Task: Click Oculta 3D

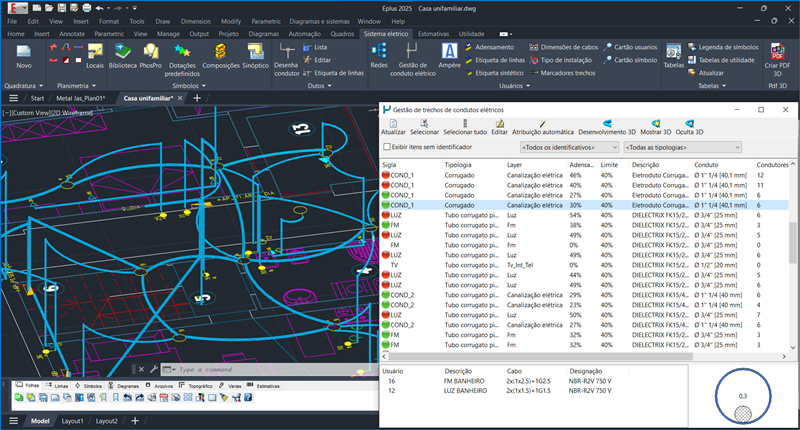Action: coord(689,127)
